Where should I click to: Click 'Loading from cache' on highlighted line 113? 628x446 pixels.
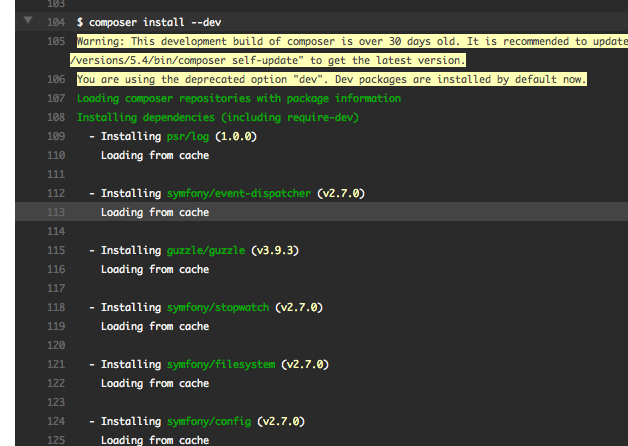[155, 212]
